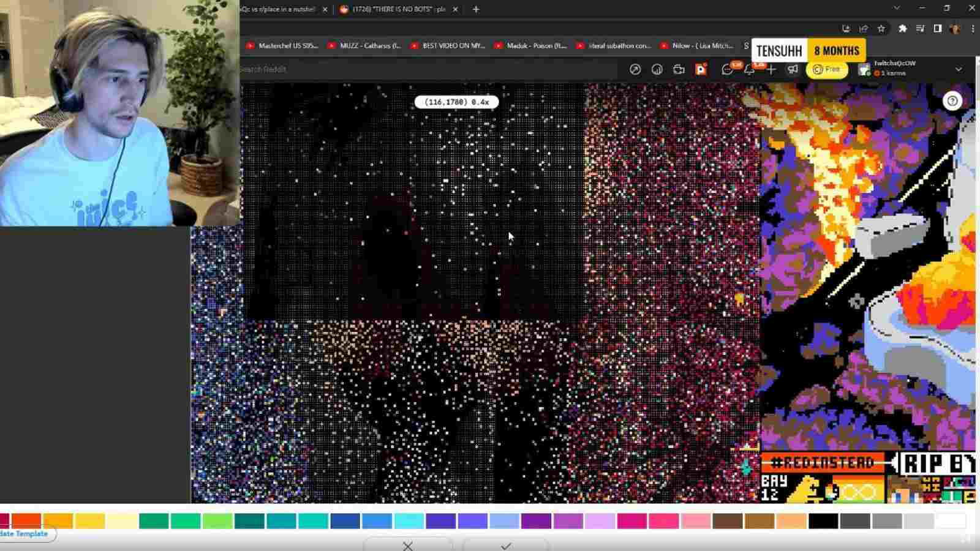The image size is (980, 551).
Task: Select the dark blue color swatch
Action: point(345,521)
